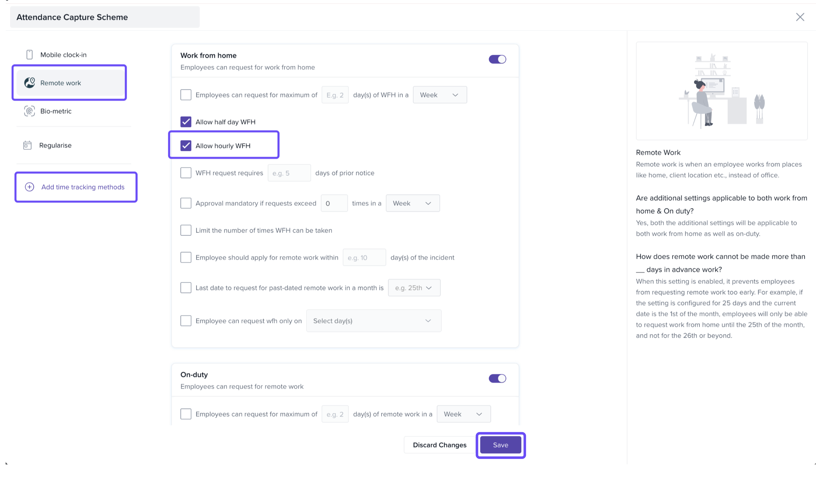Open the e.g. 25th last date dropdown
Image resolution: width=816 pixels, height=504 pixels.
click(414, 288)
